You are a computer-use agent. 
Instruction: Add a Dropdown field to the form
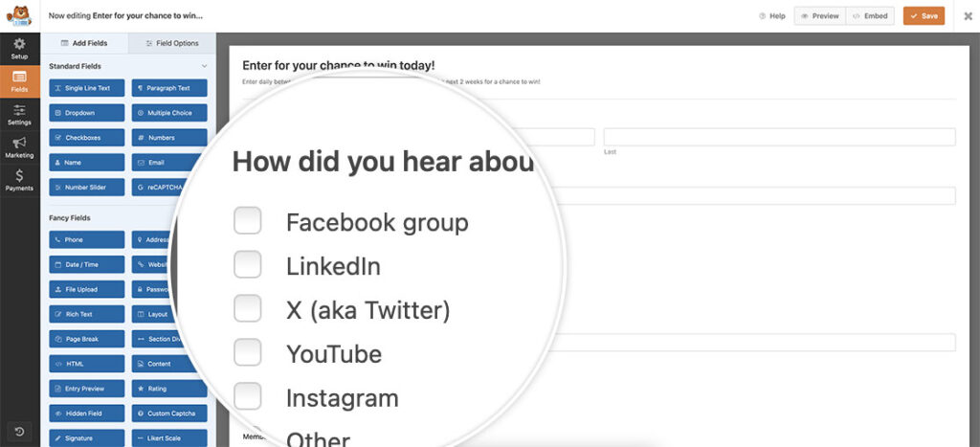click(x=86, y=113)
